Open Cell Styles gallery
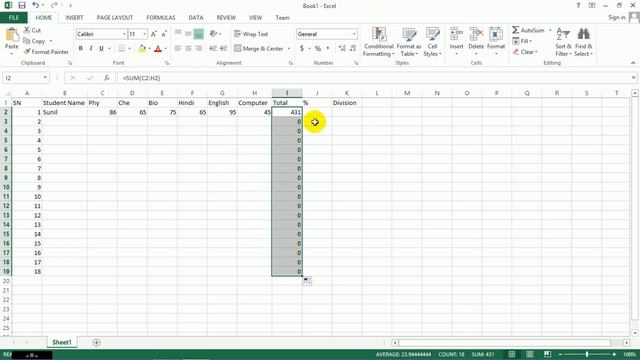640x360 pixels. (x=432, y=42)
